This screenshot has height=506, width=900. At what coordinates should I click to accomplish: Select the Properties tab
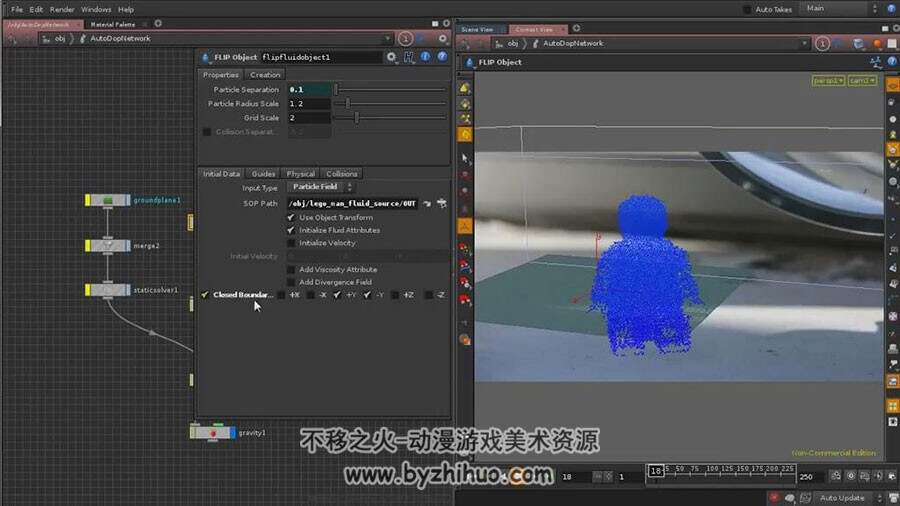pos(220,75)
